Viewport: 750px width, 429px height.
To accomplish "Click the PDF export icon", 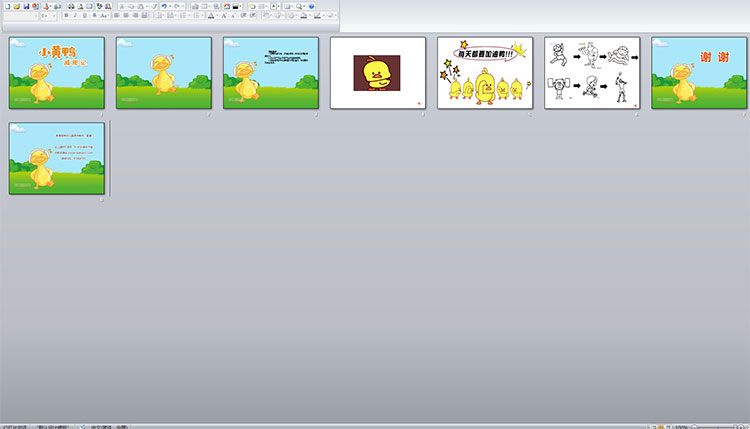I will click(x=46, y=6).
